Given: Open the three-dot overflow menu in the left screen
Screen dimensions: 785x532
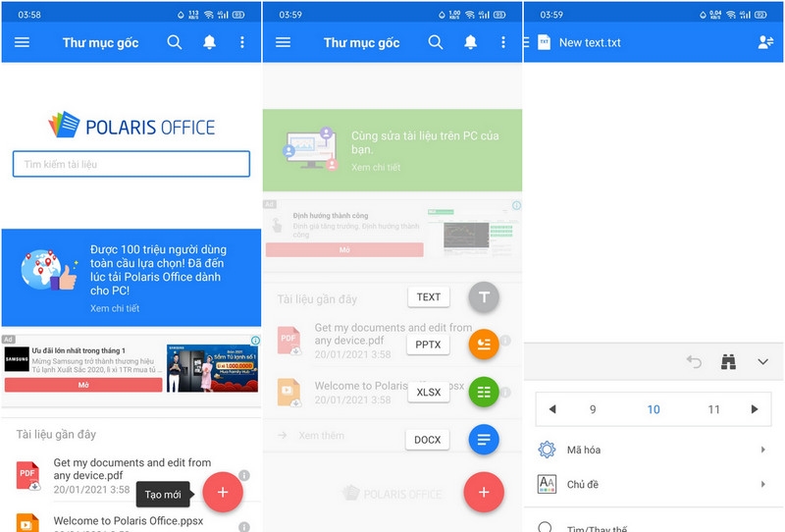Looking at the screenshot, I should 242,42.
